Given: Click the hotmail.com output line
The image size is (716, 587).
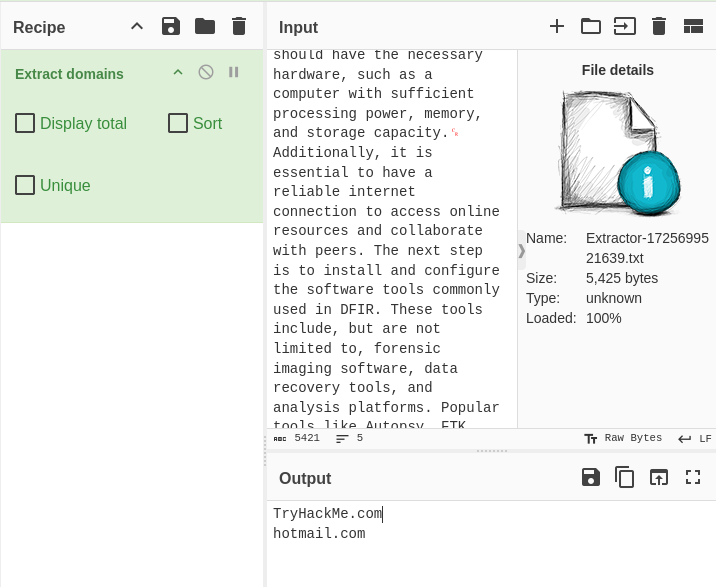Looking at the screenshot, I should coord(319,533).
